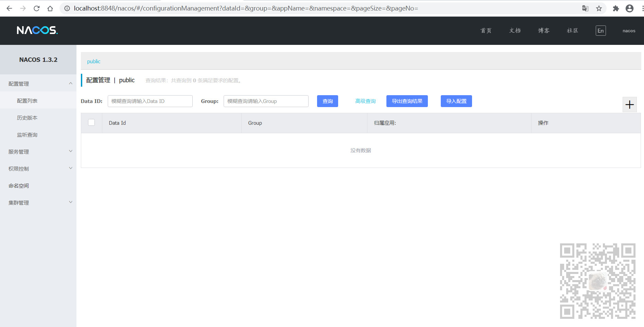Focus the Data ID search field
Viewport: 644px width, 327px height.
pos(150,101)
